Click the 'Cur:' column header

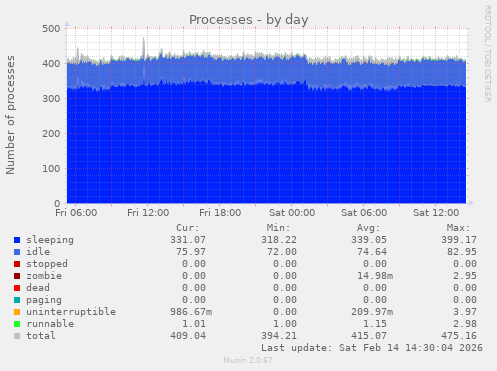pos(188,228)
